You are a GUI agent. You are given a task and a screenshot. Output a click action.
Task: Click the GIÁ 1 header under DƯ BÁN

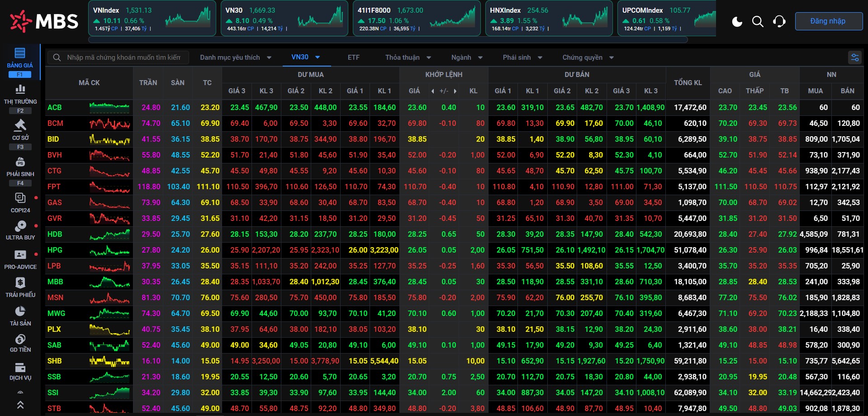point(503,91)
